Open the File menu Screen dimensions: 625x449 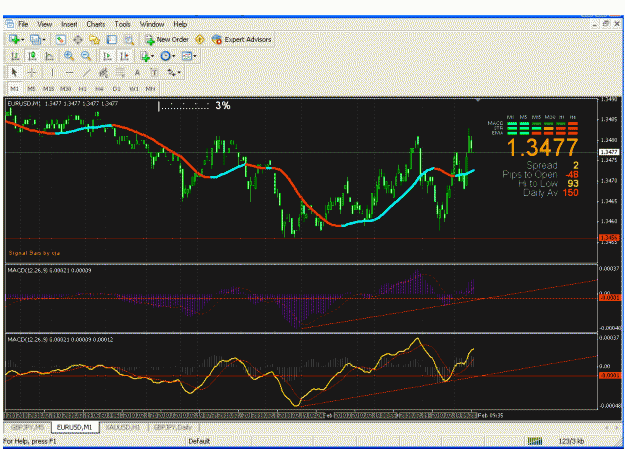(23, 24)
